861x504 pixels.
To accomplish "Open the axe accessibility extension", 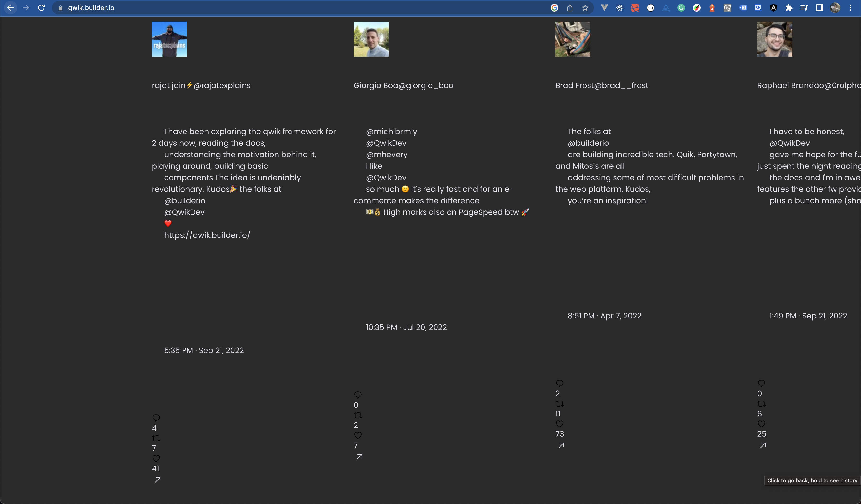I will coord(666,8).
